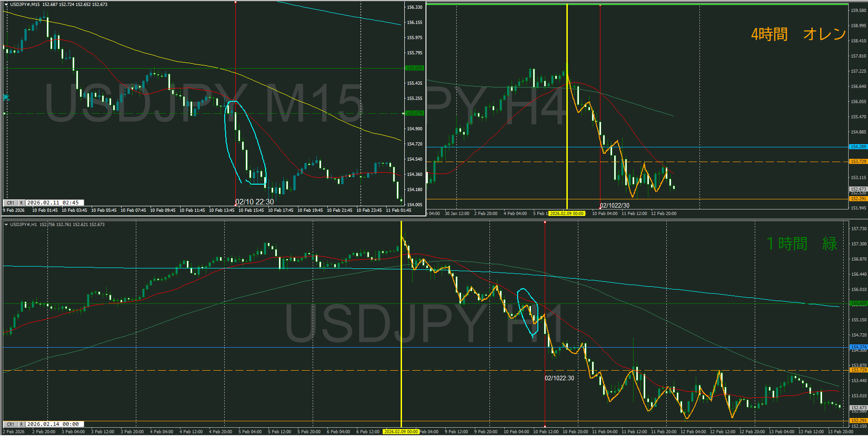Click the 154.289 blue price label on H4

coord(858,147)
